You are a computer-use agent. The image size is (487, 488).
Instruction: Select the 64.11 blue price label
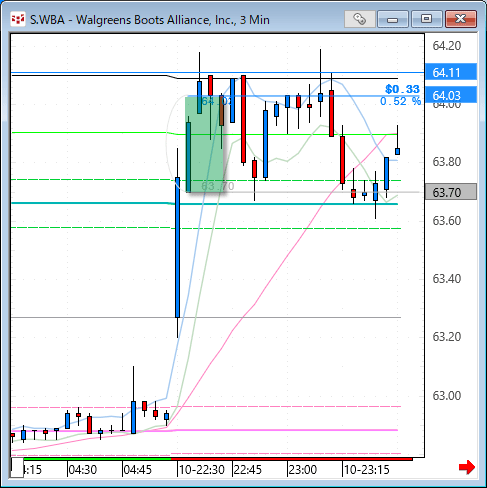tap(451, 72)
